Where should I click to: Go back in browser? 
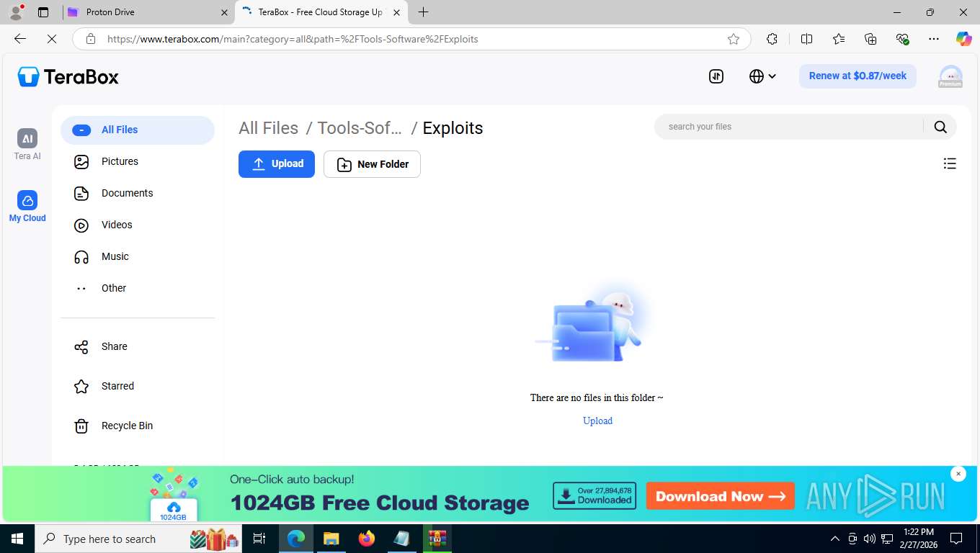click(x=20, y=39)
